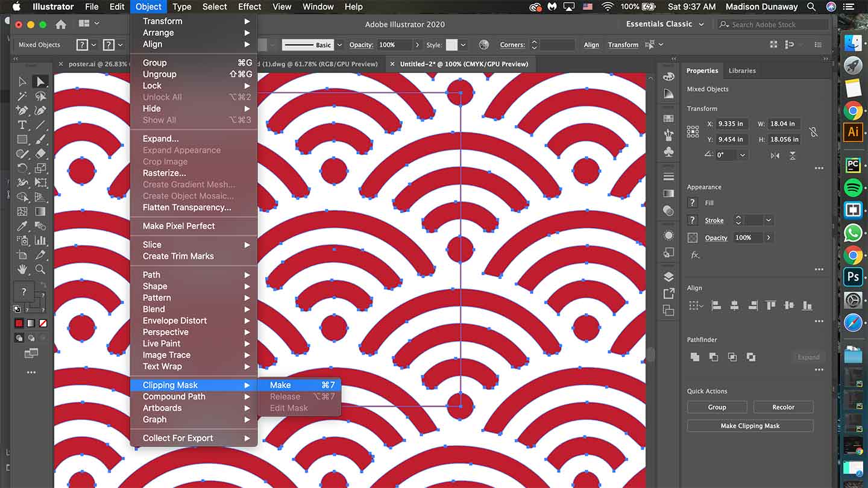Open the Stroke link in Appearance
The image size is (868, 488).
(714, 221)
